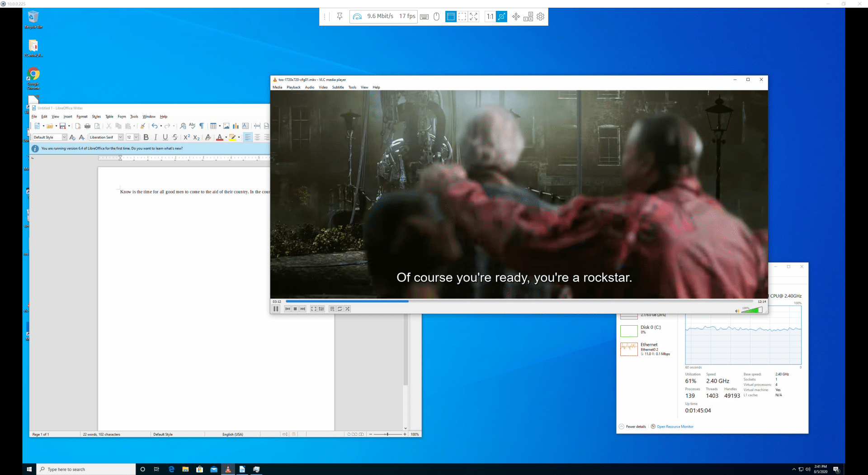Click the Fewer details button
The height and width of the screenshot is (475, 868).
(x=632, y=427)
